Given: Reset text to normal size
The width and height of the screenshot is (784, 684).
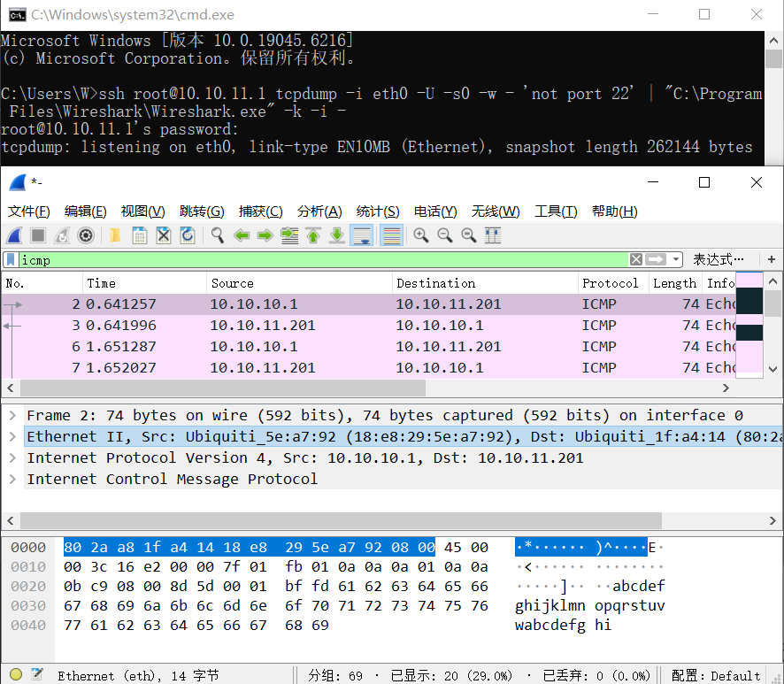Looking at the screenshot, I should pos(469,235).
